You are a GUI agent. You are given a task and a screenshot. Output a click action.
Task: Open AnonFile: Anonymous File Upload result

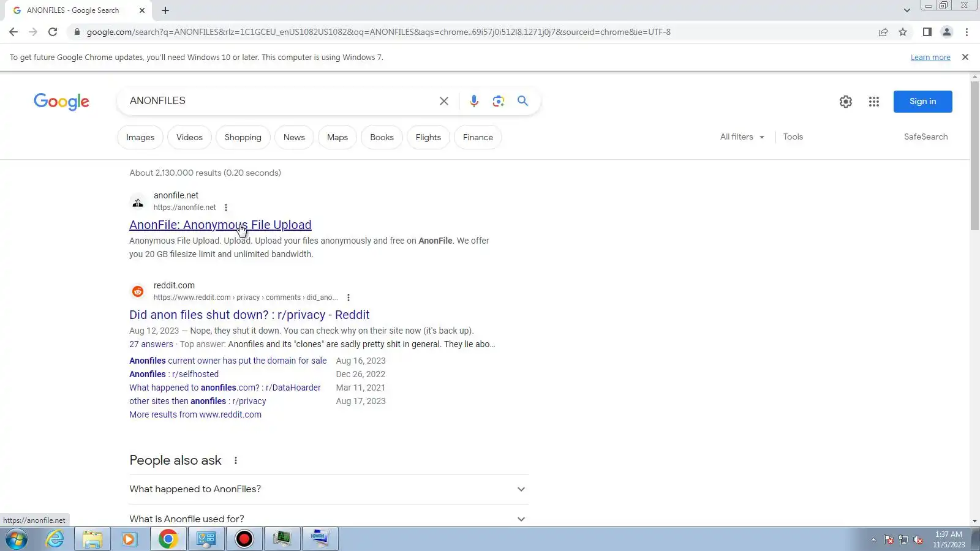[x=221, y=225]
